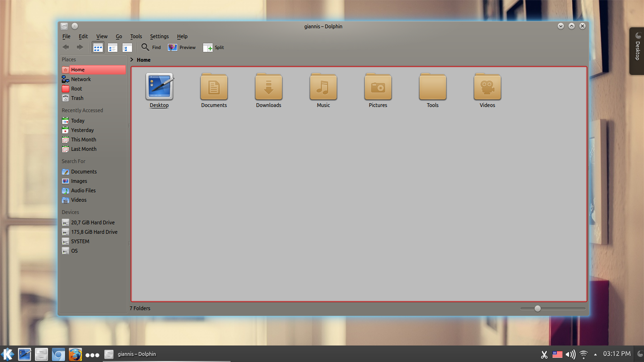This screenshot has height=362, width=644.
Task: Open the KDE application launcher
Action: 8,354
